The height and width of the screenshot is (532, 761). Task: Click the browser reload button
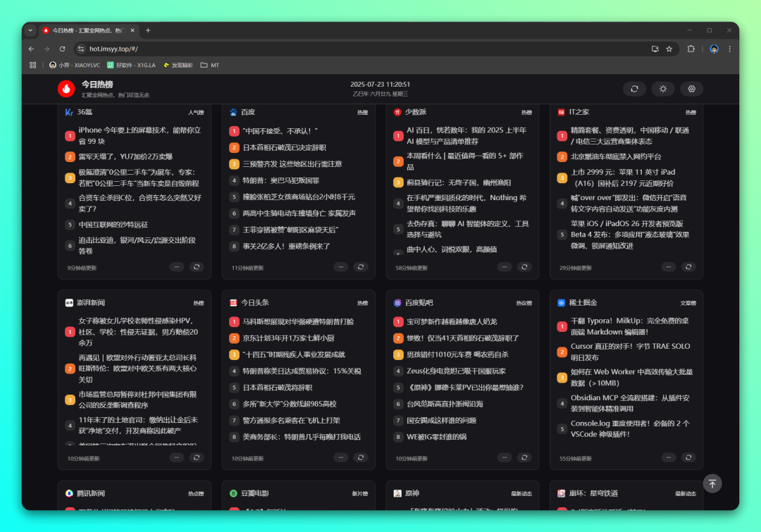click(62, 49)
